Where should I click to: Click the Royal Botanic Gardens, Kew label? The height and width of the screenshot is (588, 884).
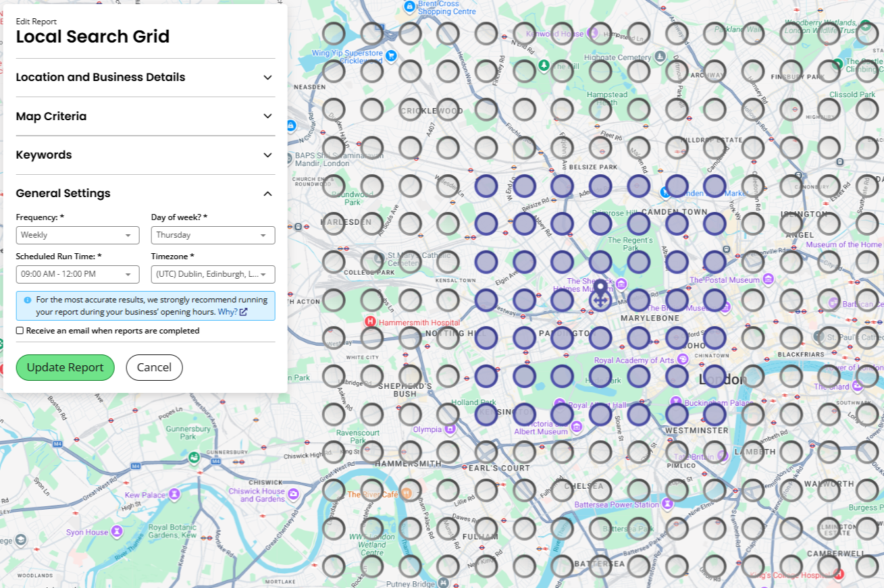[172, 531]
